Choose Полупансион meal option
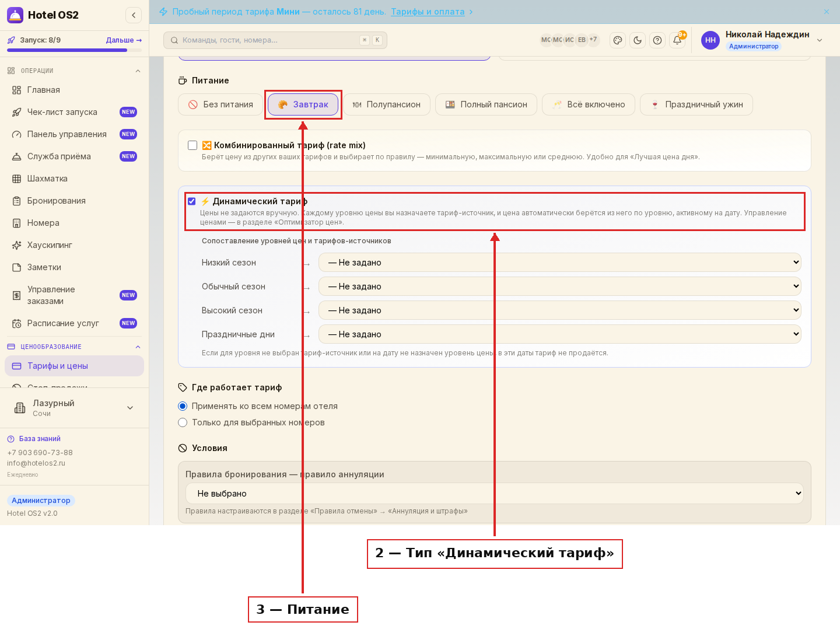 point(386,104)
